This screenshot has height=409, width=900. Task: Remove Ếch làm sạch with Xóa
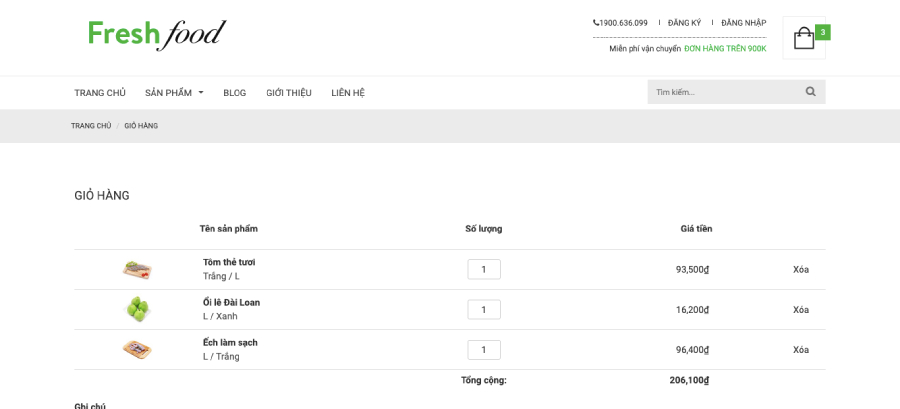tap(801, 350)
